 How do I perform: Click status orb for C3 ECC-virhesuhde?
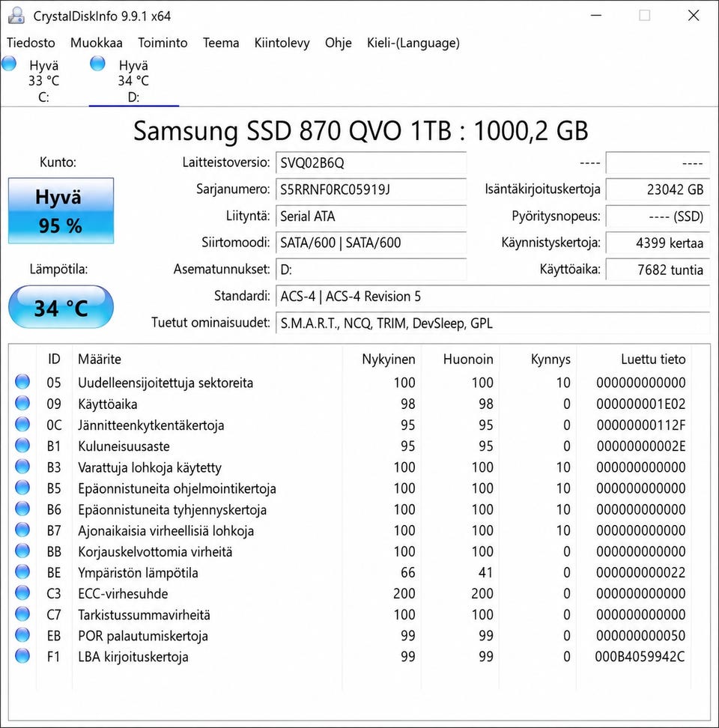coord(22,593)
